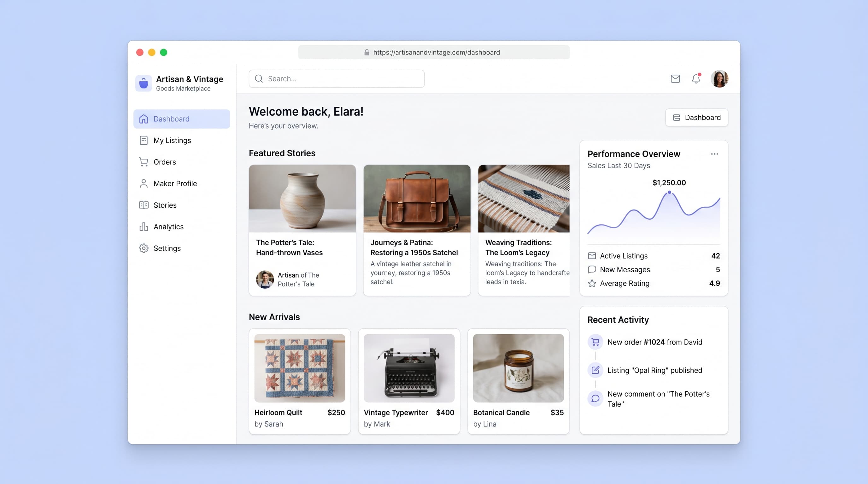
Task: Click the magnifier icon in search bar
Action: click(259, 79)
